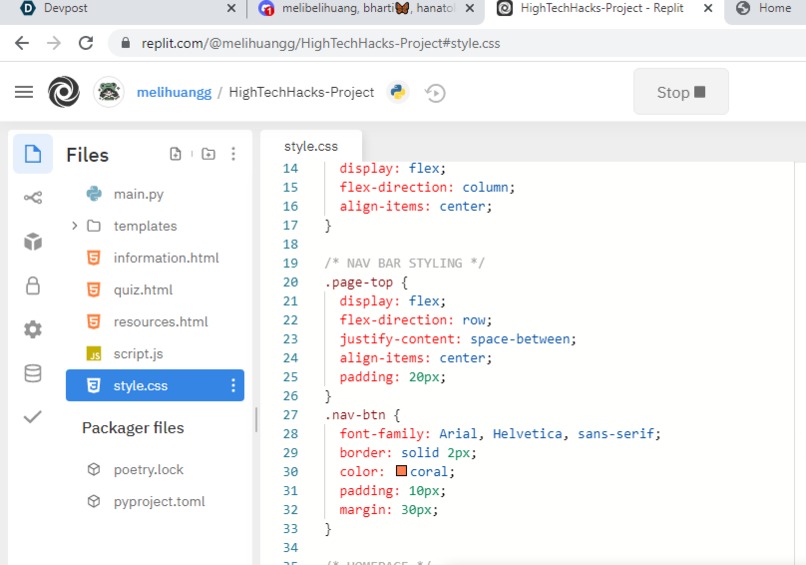
Task: Open the Settings gear sidebar icon
Action: coord(33,329)
